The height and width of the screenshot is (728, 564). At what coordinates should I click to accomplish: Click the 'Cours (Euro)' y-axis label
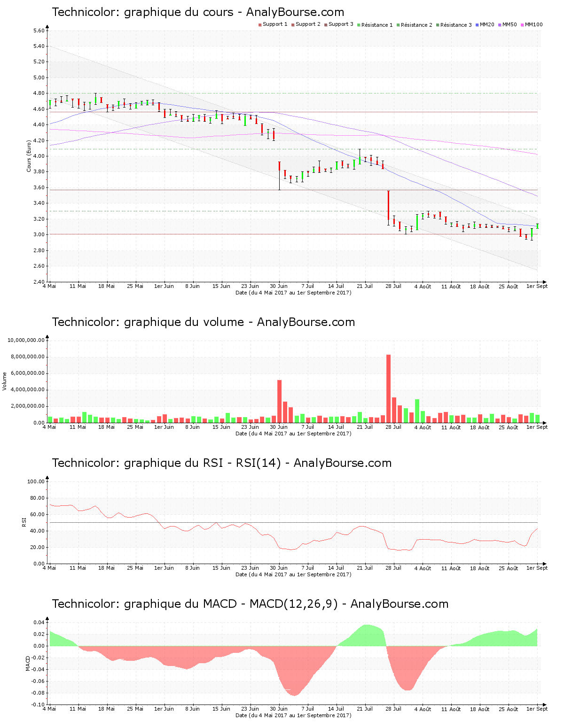pyautogui.click(x=29, y=156)
